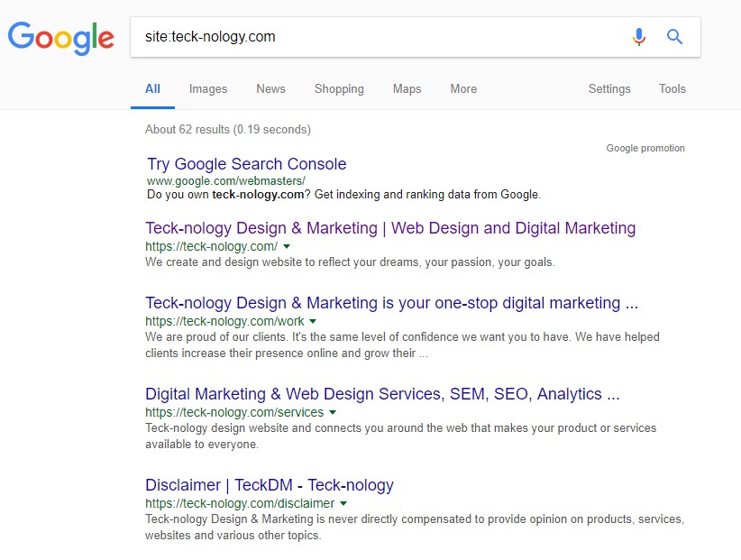Click the https://teck-nology.com/disclaimer URL text

240,504
